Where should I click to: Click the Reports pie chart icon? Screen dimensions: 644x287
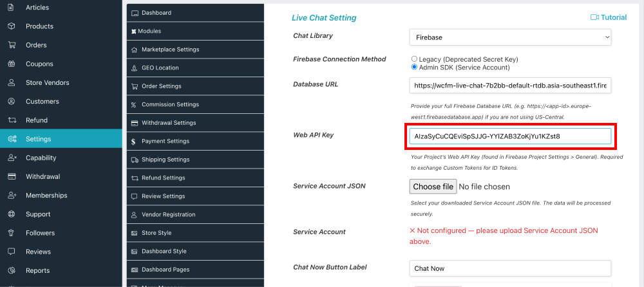click(12, 270)
